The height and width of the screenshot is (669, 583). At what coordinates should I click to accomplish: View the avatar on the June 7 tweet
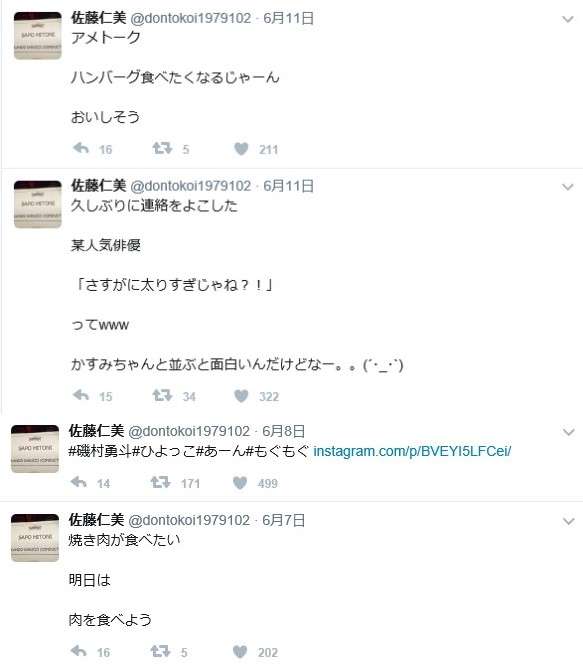tap(35, 538)
